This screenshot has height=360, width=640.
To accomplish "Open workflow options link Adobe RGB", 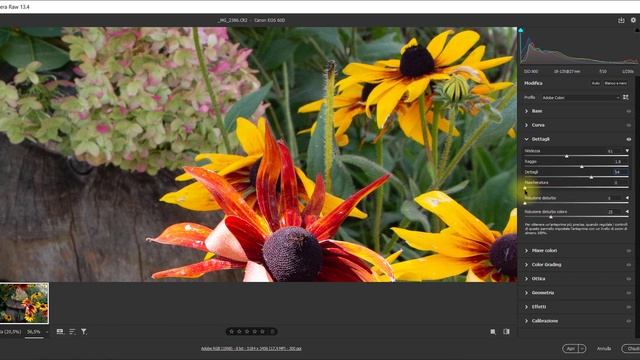I will tap(251, 349).
